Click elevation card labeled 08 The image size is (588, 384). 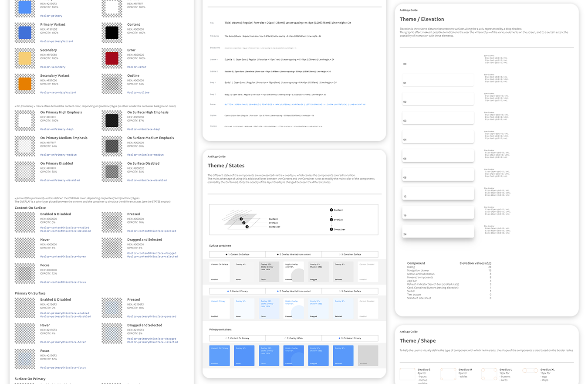pos(438,174)
